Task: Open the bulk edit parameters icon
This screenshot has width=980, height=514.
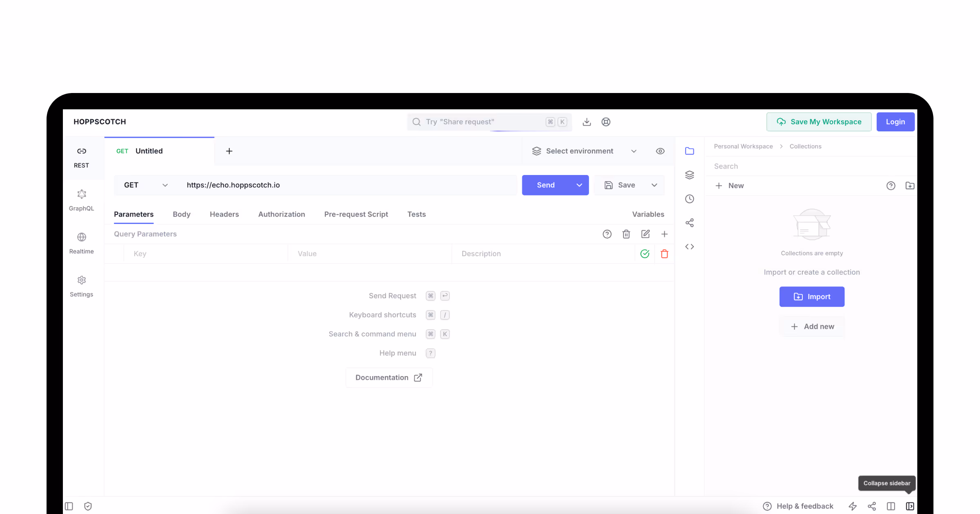Action: click(645, 234)
